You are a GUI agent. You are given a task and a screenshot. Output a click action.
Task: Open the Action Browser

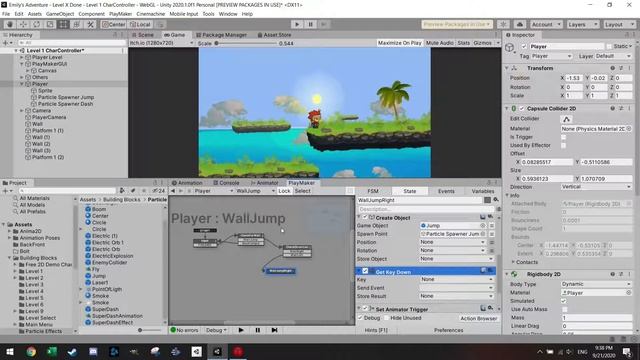click(478, 318)
